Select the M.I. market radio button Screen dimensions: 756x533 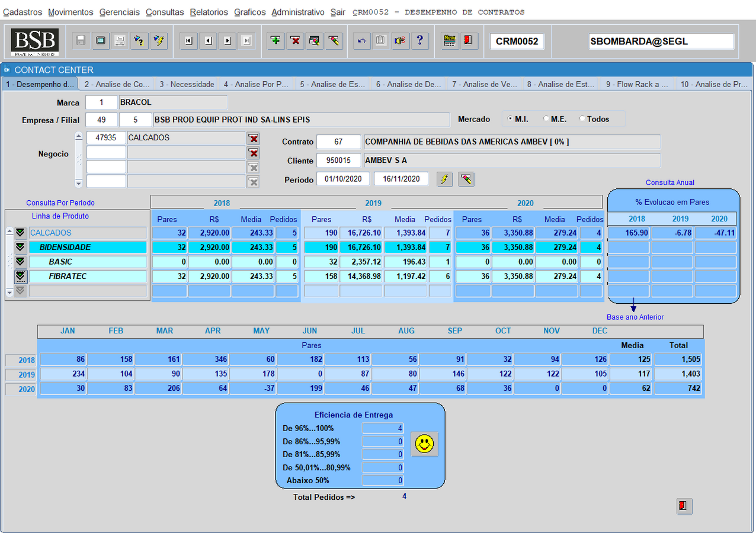pyautogui.click(x=511, y=119)
